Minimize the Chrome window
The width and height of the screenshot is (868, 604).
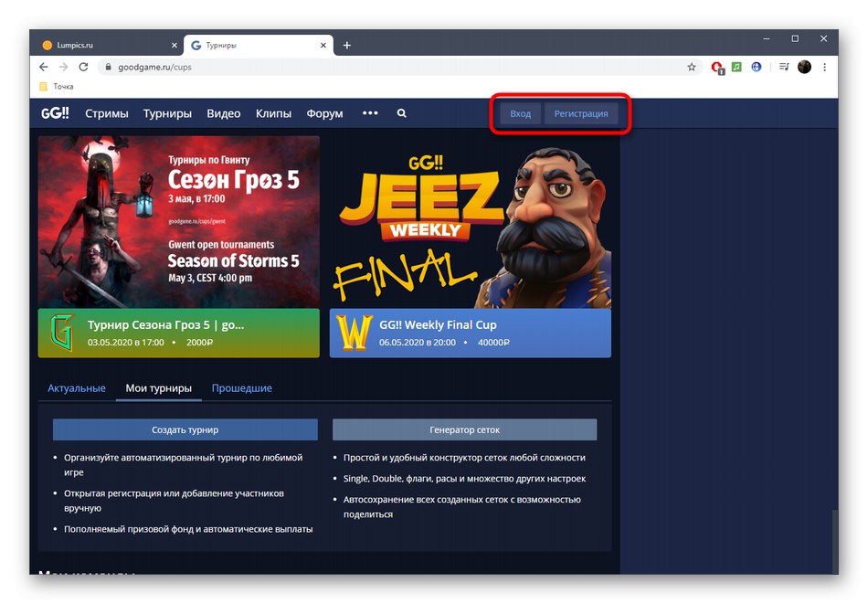767,38
